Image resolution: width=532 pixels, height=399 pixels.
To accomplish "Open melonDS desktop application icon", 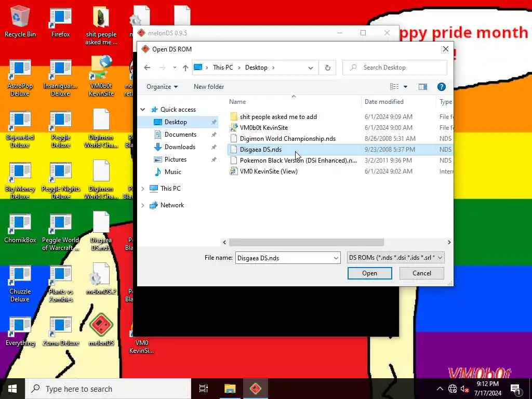I will (101, 330).
